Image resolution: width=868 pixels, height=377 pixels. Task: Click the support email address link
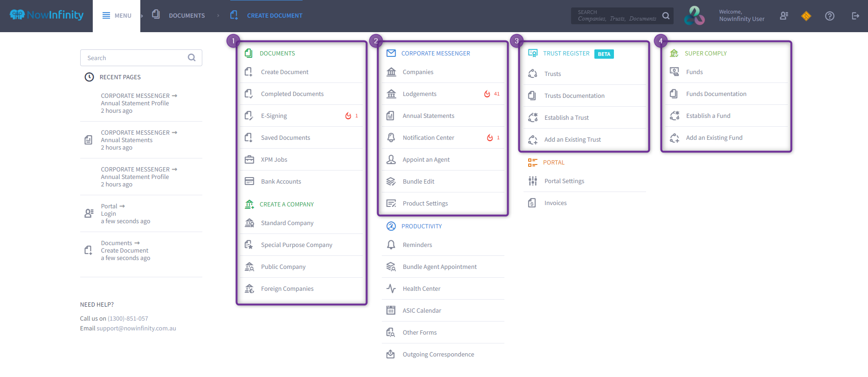(136, 329)
